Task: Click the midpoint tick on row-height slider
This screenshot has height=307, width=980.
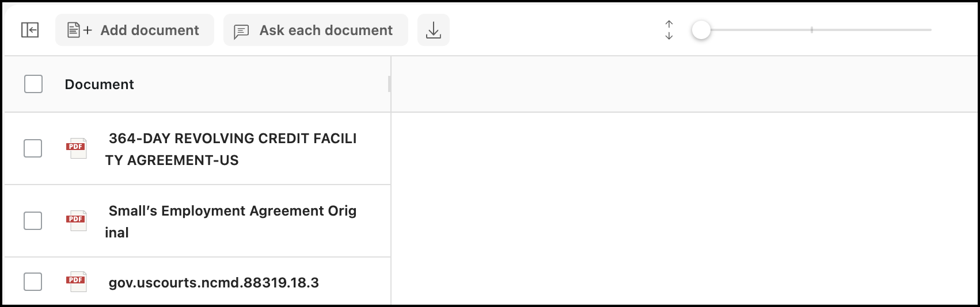Action: [x=812, y=30]
